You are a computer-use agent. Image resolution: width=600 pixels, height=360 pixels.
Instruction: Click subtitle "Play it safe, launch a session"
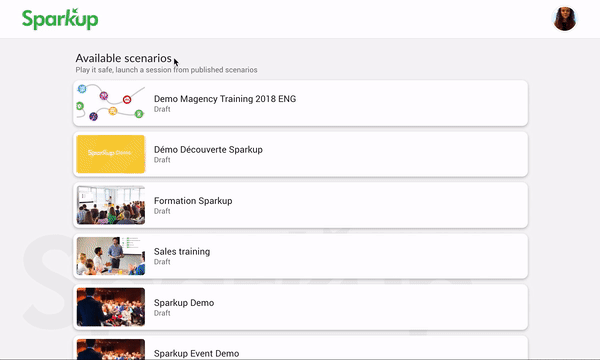pyautogui.click(x=166, y=70)
